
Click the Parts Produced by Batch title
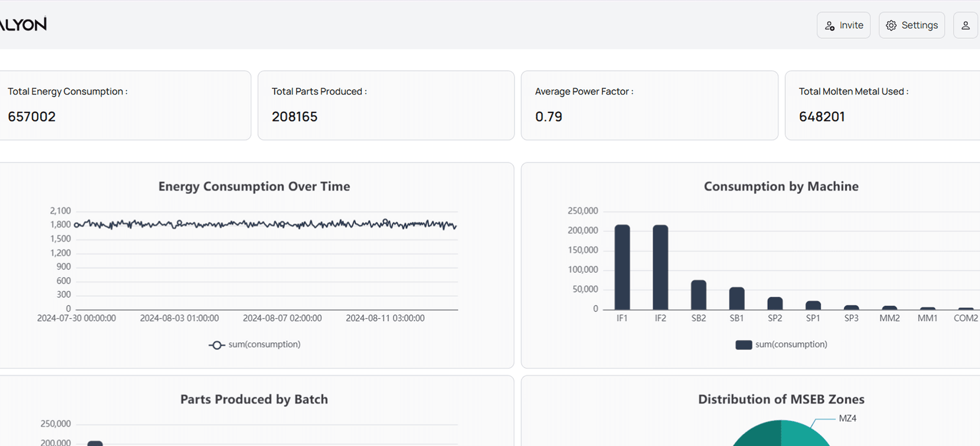tap(254, 400)
